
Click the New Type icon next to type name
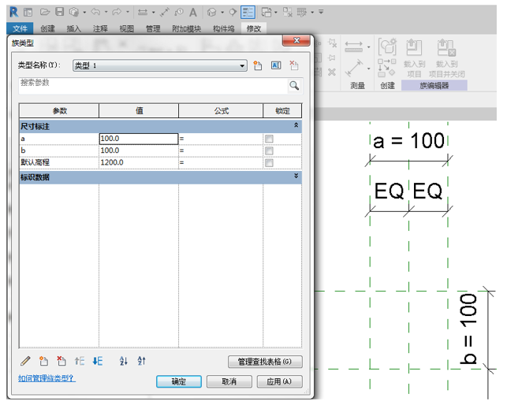coord(258,65)
